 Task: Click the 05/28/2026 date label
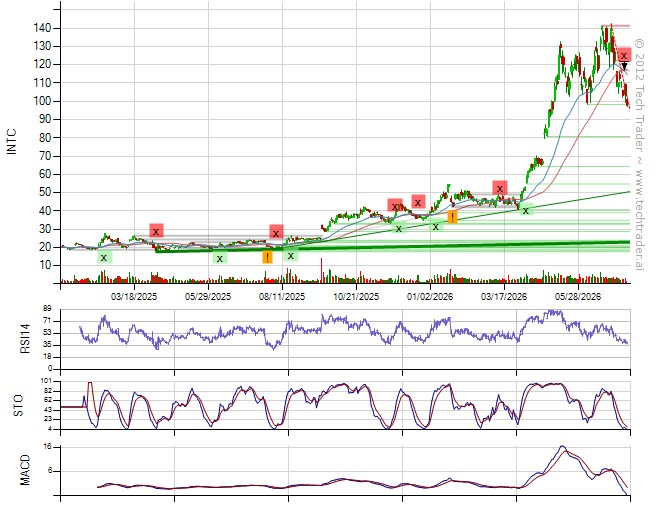(x=578, y=297)
